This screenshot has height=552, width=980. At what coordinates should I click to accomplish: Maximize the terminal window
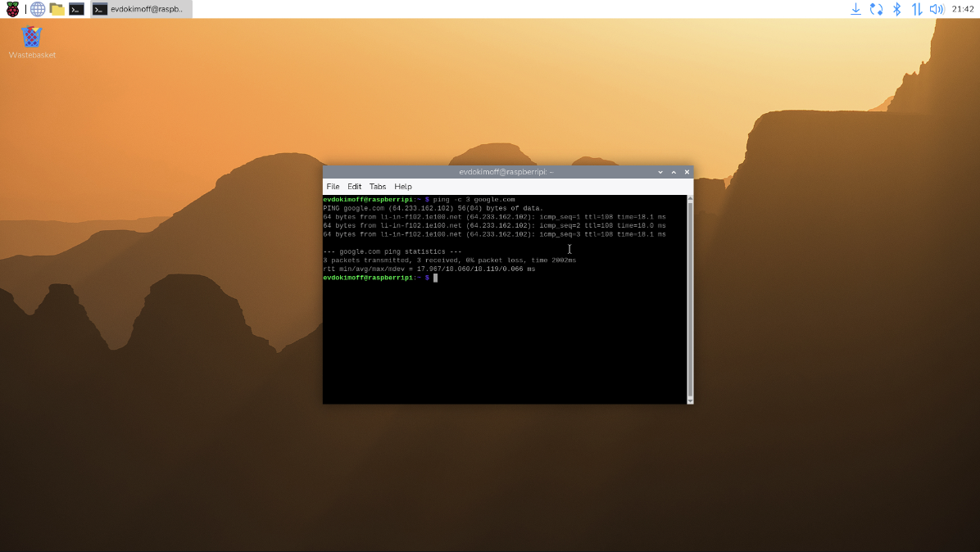(x=674, y=172)
